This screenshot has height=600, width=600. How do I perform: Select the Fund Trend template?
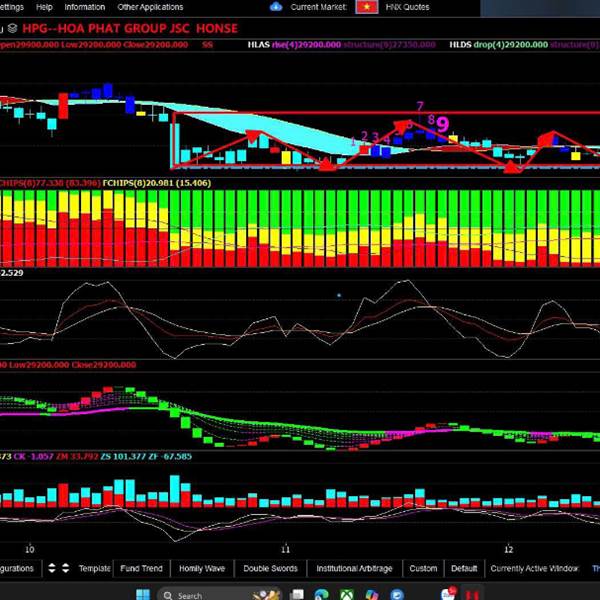click(x=141, y=569)
